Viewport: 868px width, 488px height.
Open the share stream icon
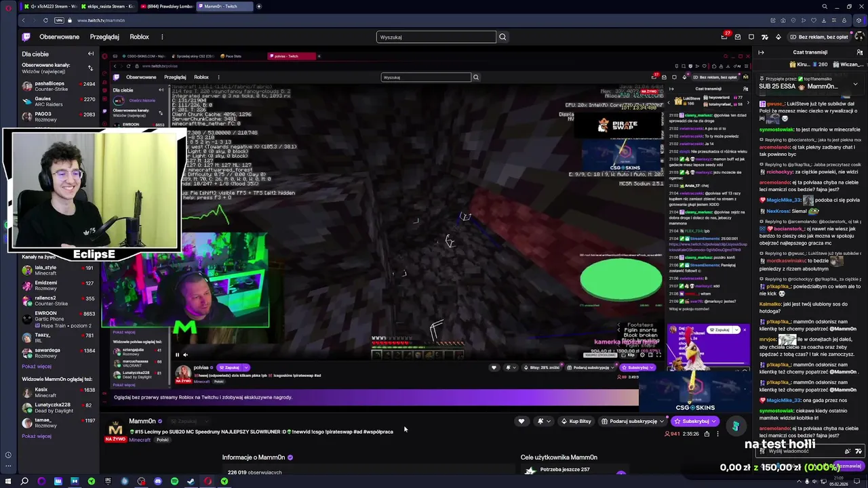(707, 434)
